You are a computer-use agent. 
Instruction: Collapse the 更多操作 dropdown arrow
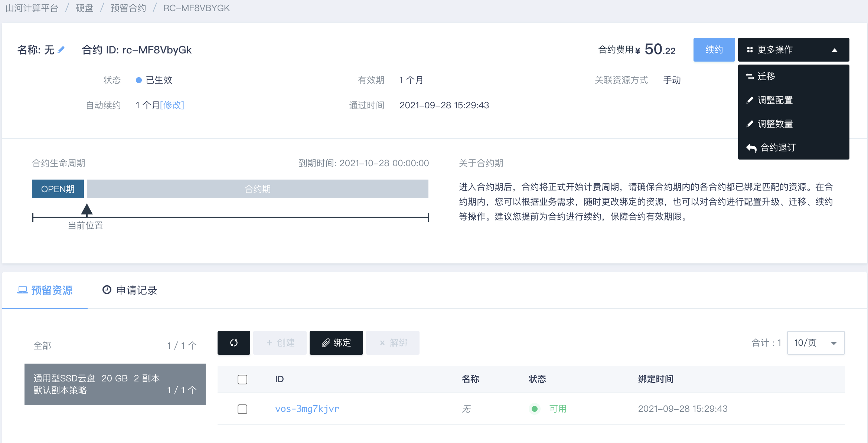pyautogui.click(x=835, y=50)
